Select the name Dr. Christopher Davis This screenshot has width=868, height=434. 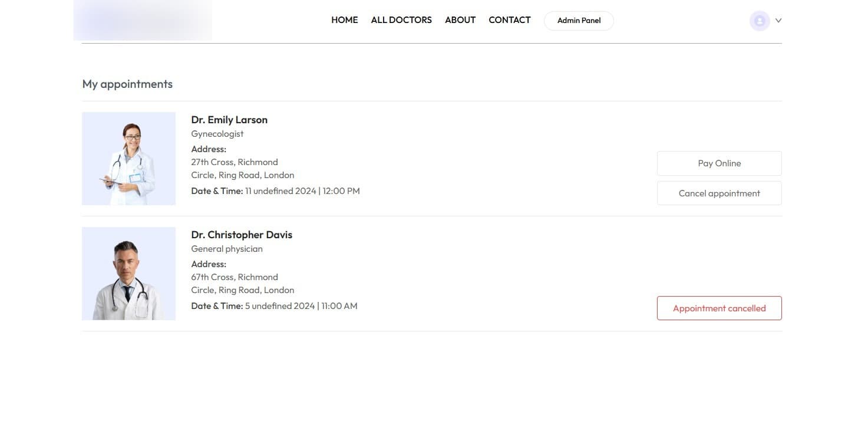click(x=242, y=235)
